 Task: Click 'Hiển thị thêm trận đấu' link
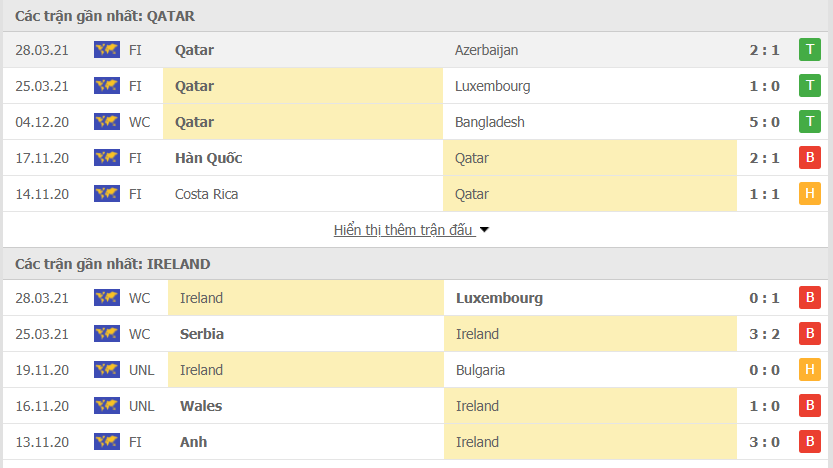(403, 230)
